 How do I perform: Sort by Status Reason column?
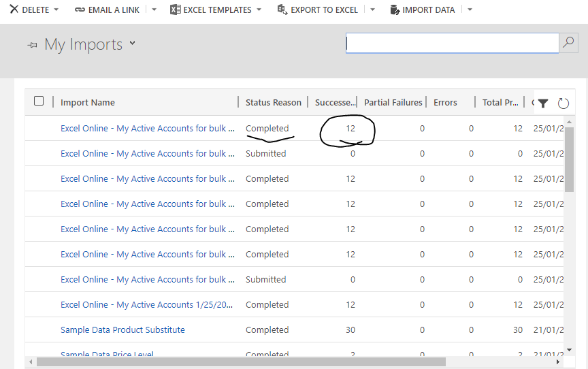[274, 102]
